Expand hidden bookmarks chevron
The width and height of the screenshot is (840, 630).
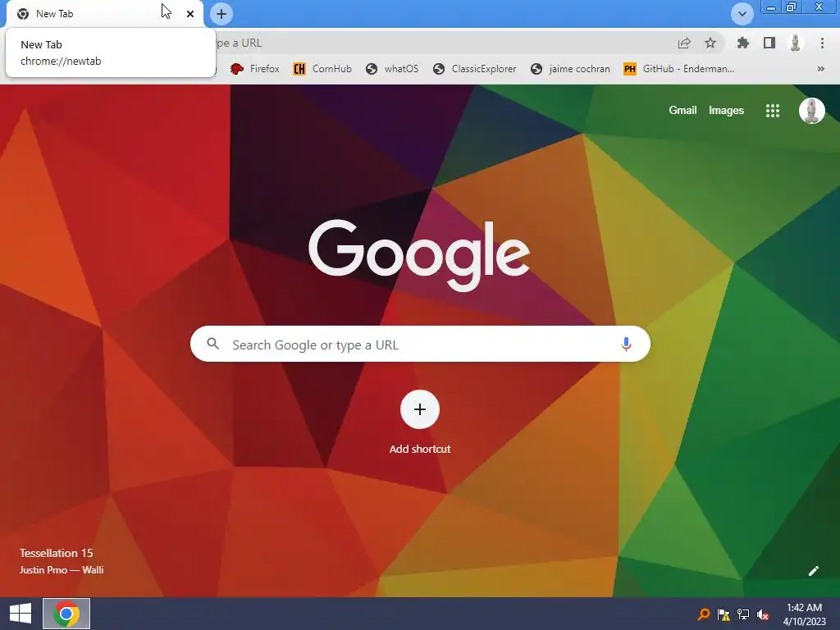tap(820, 69)
